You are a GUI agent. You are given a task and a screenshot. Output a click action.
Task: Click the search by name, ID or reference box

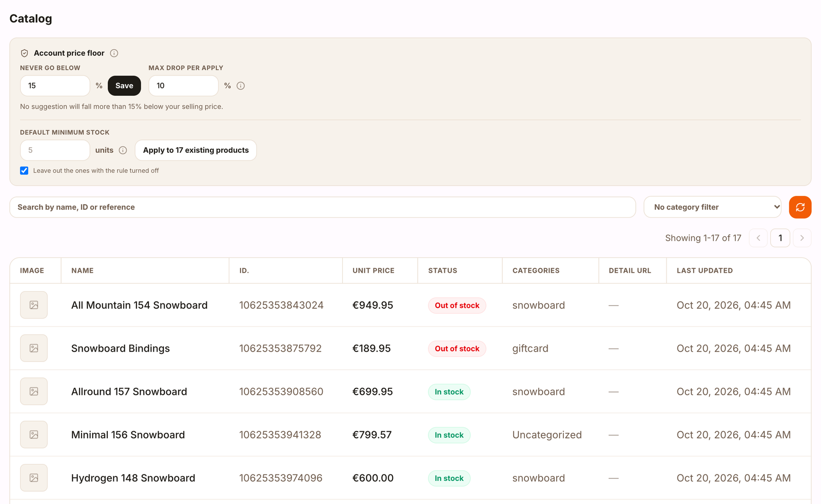322,207
